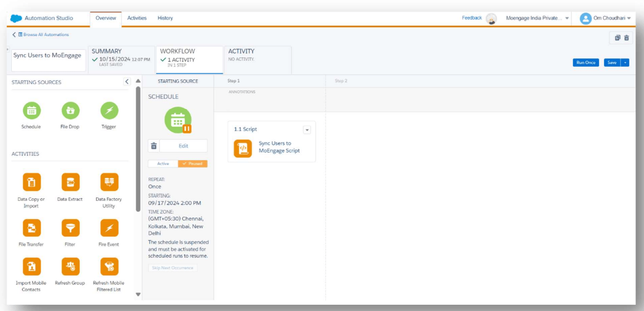Choose the Fire Event activity icon
This screenshot has height=311, width=644.
pos(109,228)
